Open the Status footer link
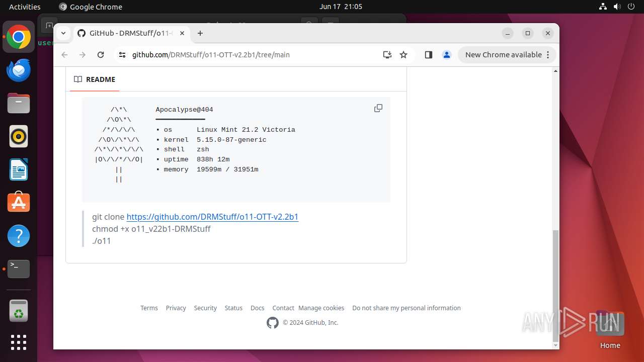This screenshot has width=644, height=362. click(x=233, y=308)
